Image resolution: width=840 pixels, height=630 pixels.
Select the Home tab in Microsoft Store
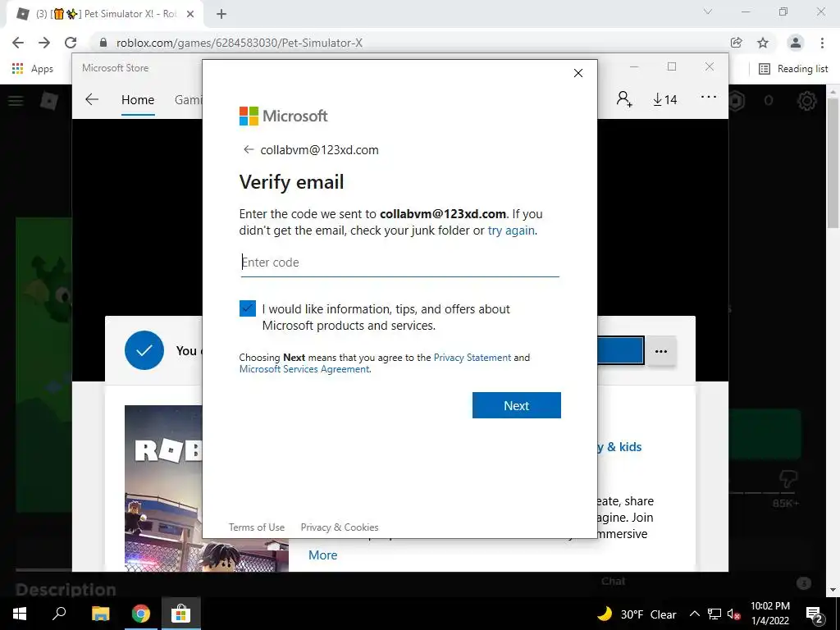[138, 99]
